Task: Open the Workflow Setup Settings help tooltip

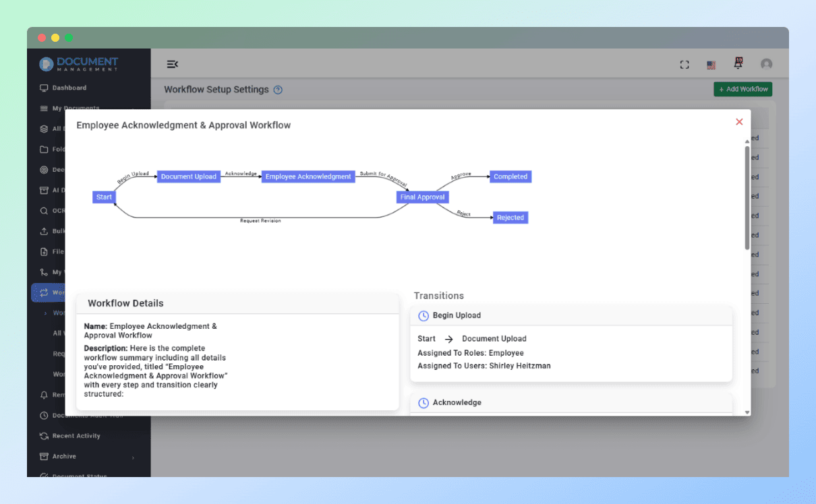Action: [x=277, y=89]
